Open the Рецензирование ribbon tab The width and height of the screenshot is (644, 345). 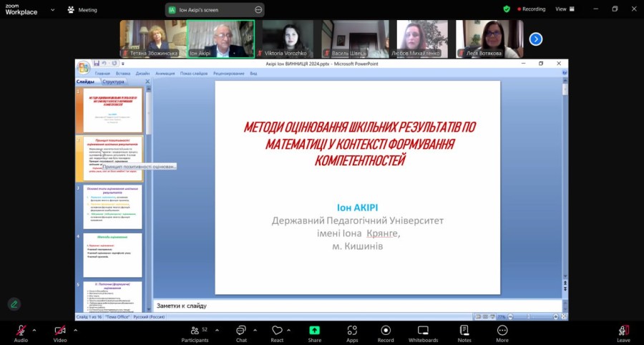point(229,74)
